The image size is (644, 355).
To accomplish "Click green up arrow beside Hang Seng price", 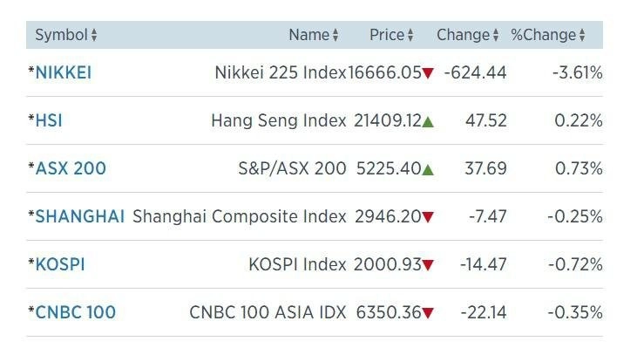I will click(428, 121).
